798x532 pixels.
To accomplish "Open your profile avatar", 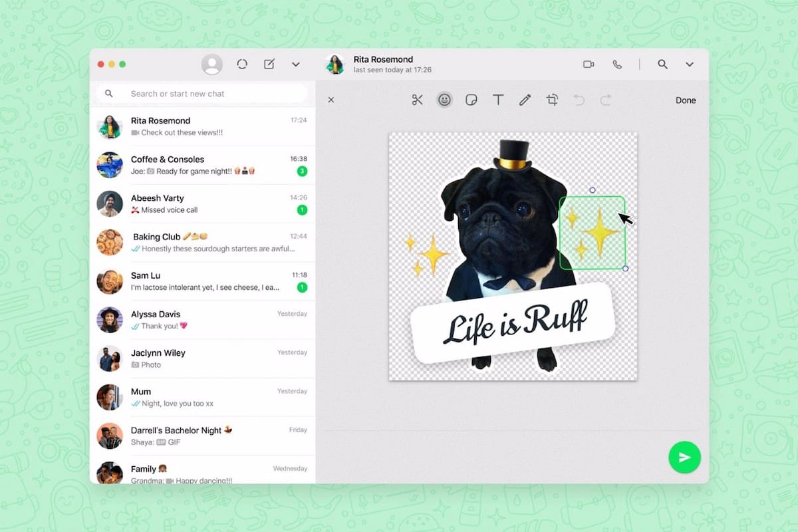I will click(212, 64).
